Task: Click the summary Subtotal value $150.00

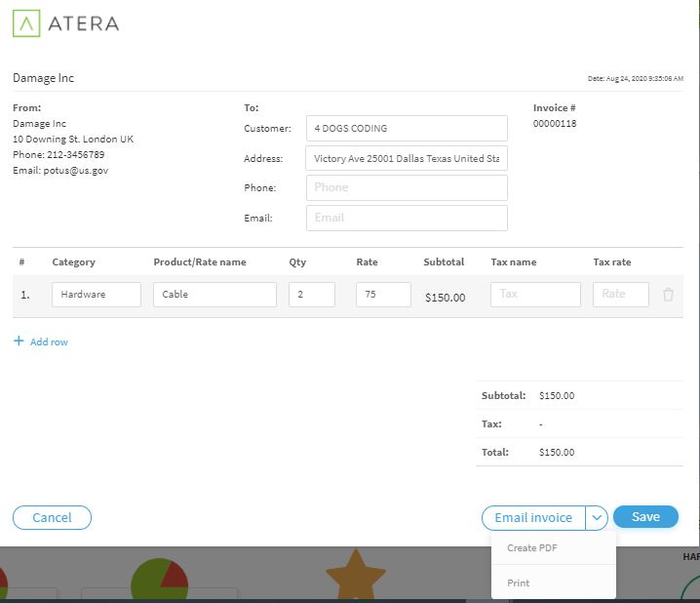Action: coord(557,396)
